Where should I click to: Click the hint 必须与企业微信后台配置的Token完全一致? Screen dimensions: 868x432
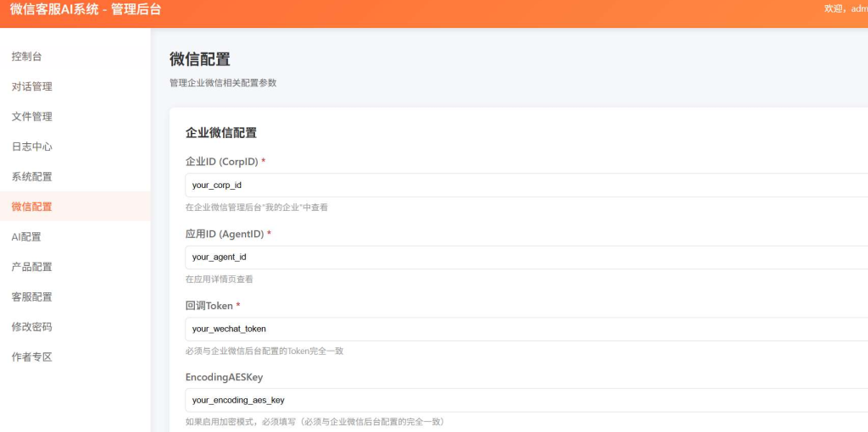(x=264, y=351)
